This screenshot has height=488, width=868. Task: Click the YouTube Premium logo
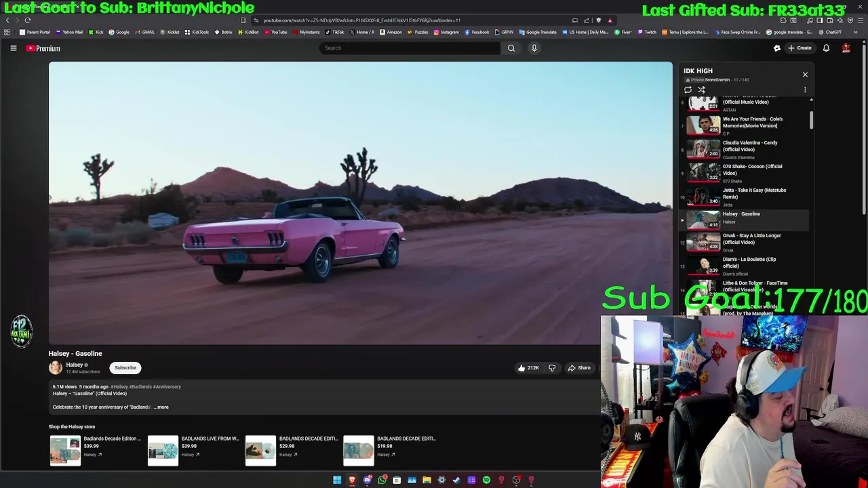[43, 48]
